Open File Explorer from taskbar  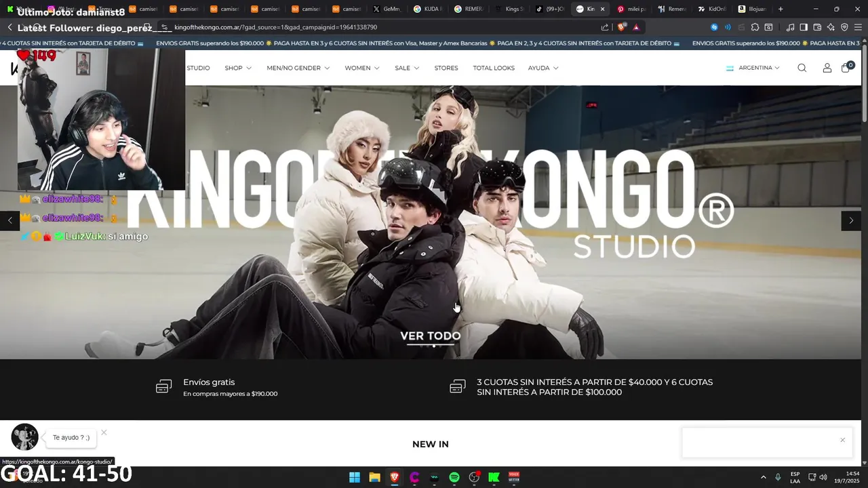pos(374,477)
